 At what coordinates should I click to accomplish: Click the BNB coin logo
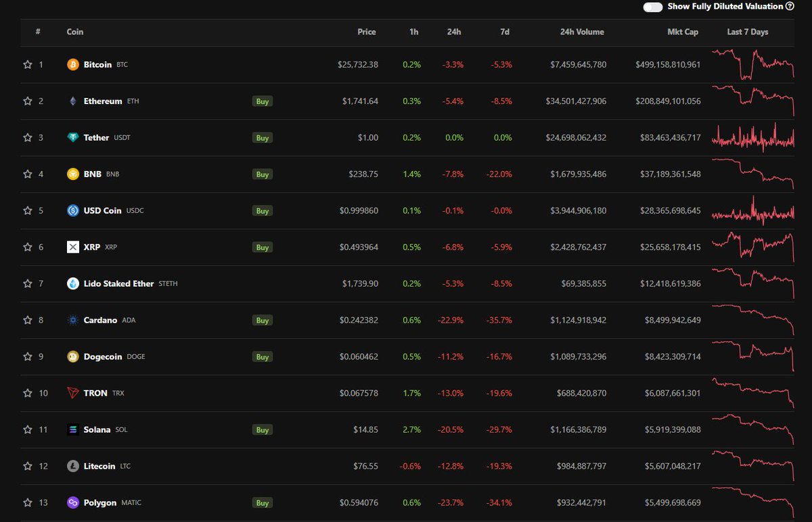coord(72,174)
